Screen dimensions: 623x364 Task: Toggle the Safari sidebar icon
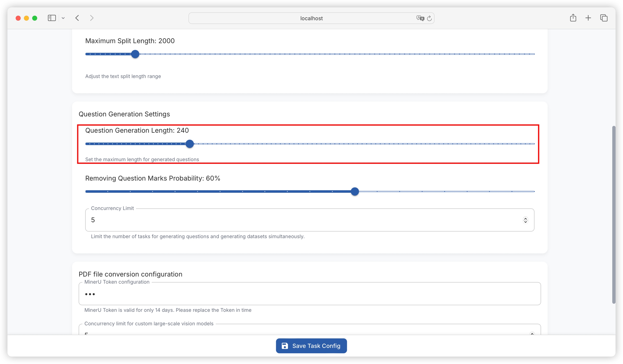(52, 18)
